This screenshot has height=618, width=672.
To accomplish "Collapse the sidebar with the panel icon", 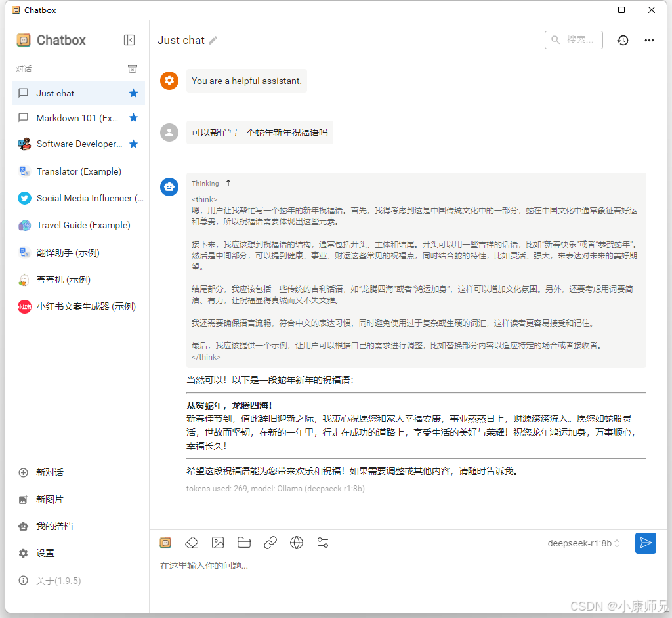I will point(129,40).
